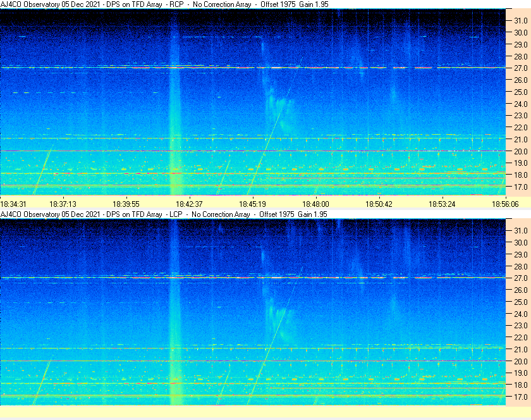Pick the 21.0 axis label in LCP panel

[521, 350]
